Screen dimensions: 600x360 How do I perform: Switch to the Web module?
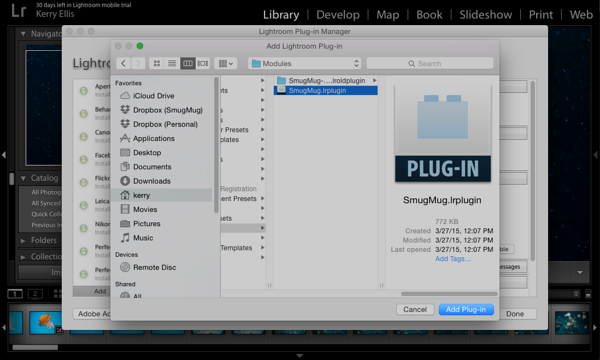[x=581, y=15]
